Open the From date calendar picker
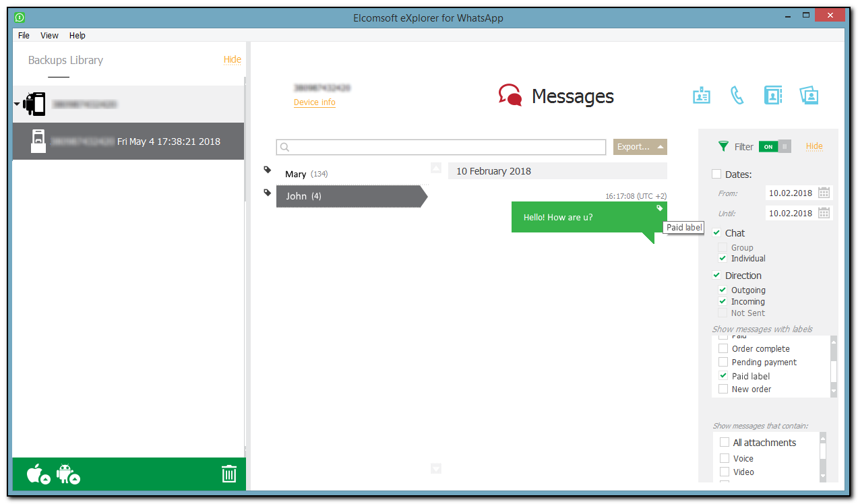858x504 pixels. pos(824,193)
